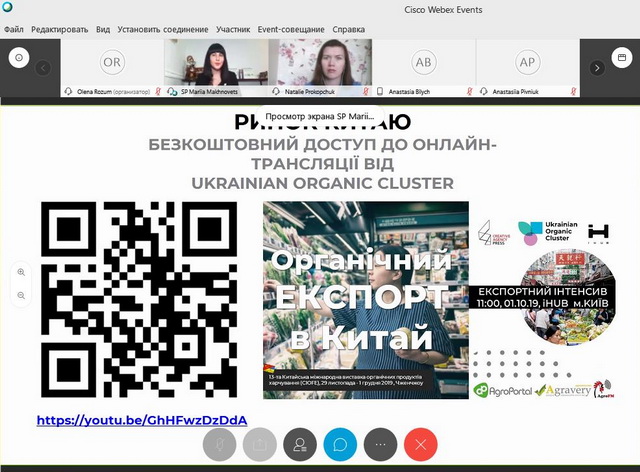This screenshot has width=640, height=472.
Task: Click the iHUB logo
Action: (x=598, y=234)
